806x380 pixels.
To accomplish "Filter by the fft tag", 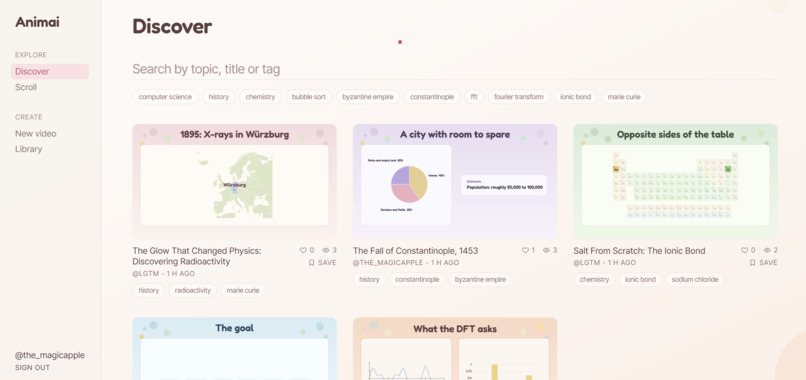I will [474, 97].
